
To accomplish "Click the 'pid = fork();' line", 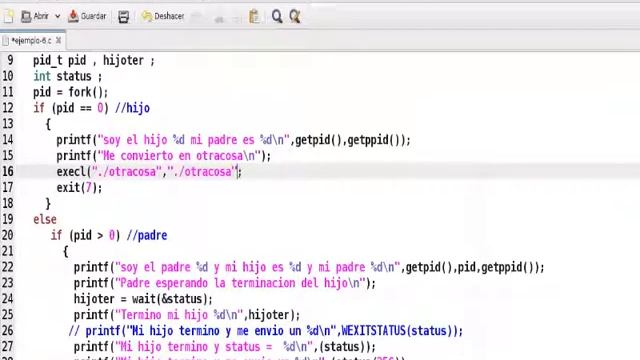I will pyautogui.click(x=71, y=92).
